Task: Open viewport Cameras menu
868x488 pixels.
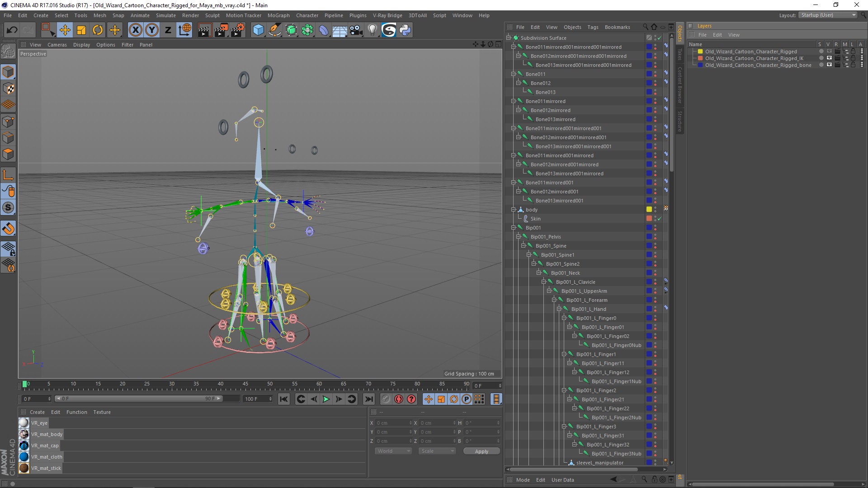Action: tap(57, 45)
